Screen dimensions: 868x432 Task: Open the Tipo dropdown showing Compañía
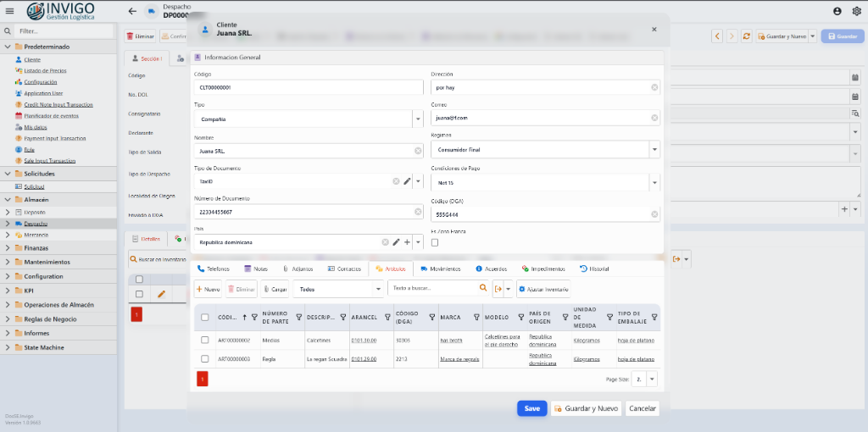pos(418,119)
